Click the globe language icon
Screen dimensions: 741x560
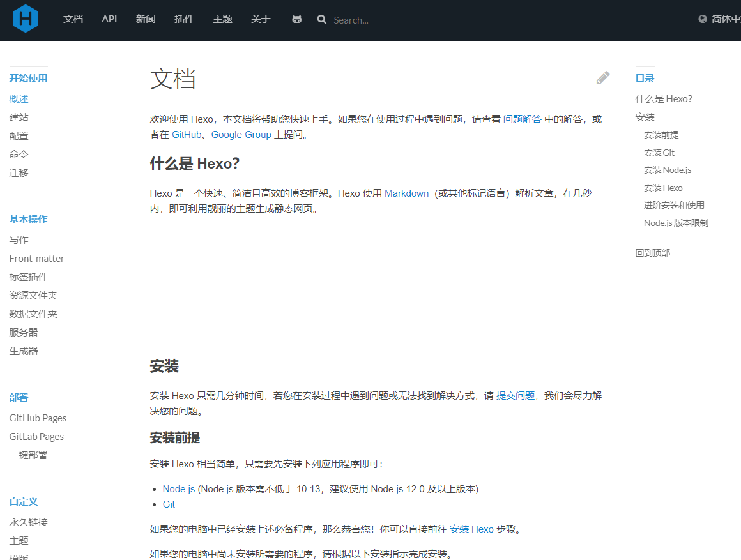pyautogui.click(x=703, y=19)
